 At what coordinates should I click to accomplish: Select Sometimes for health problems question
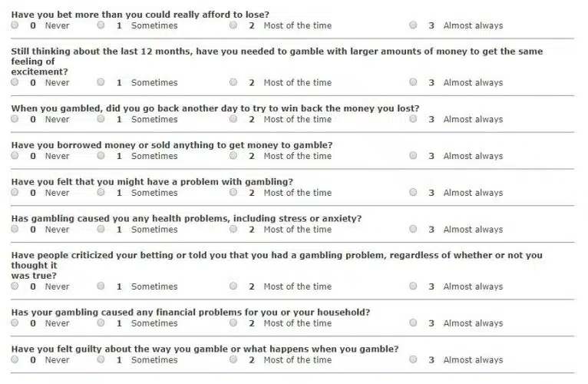click(x=101, y=230)
